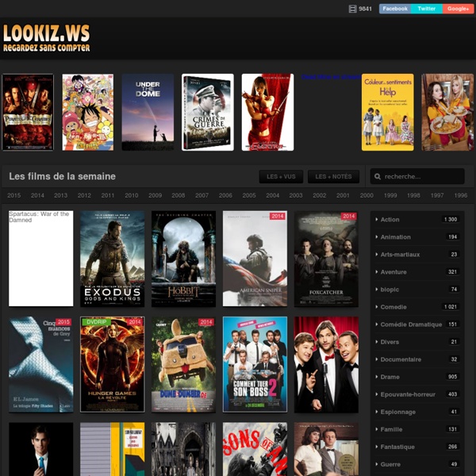This screenshot has height=476, width=476.
Task: Open the two waitresses show poster
Action: coord(447,113)
